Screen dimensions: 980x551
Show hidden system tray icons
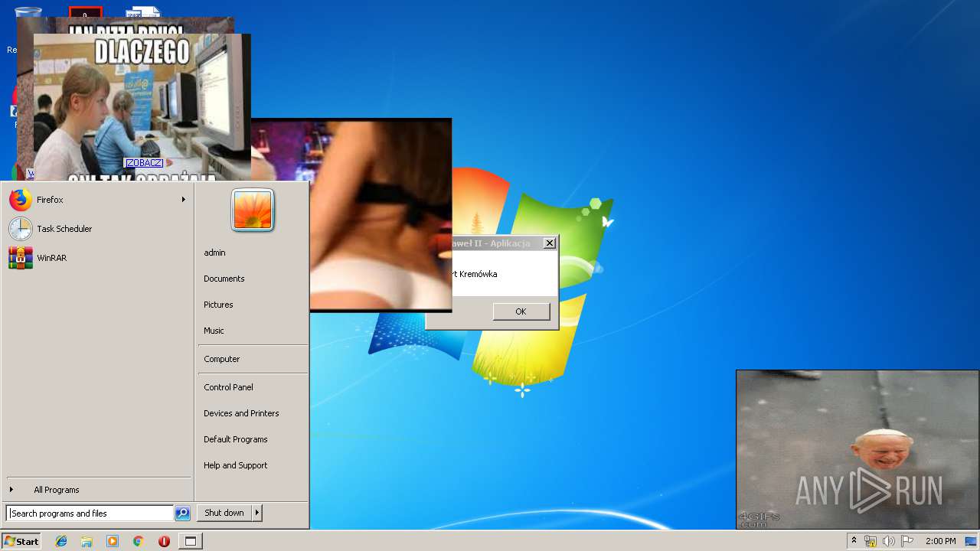854,541
